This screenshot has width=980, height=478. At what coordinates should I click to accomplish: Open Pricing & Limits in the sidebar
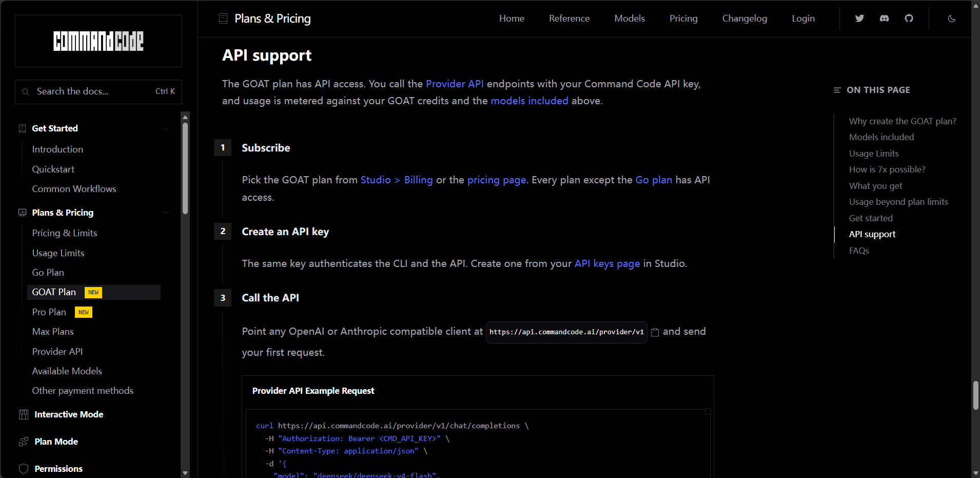pyautogui.click(x=65, y=233)
